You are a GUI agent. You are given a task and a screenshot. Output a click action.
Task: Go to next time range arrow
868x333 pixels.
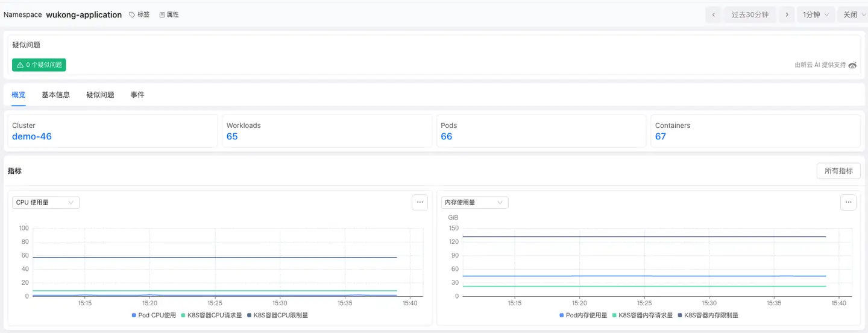click(786, 14)
